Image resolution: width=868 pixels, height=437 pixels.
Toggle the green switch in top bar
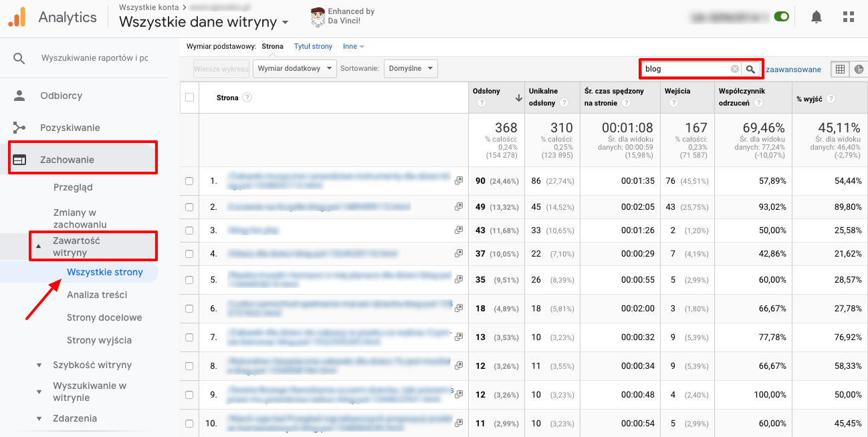(x=780, y=17)
